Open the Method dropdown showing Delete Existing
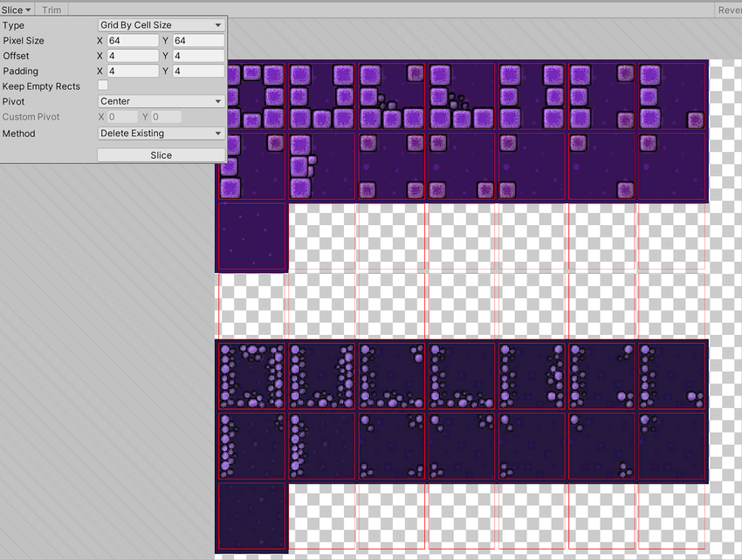This screenshot has height=560, width=742. click(x=161, y=133)
